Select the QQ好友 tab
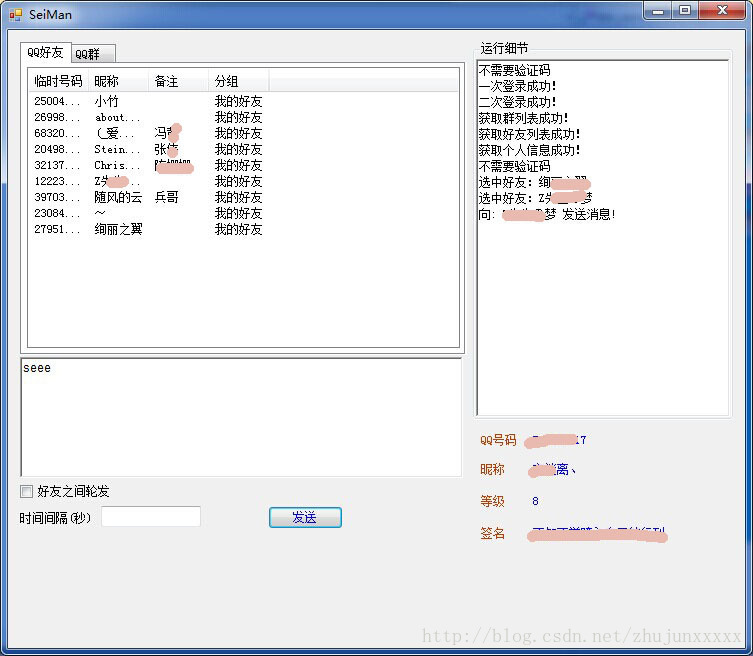 coord(46,52)
